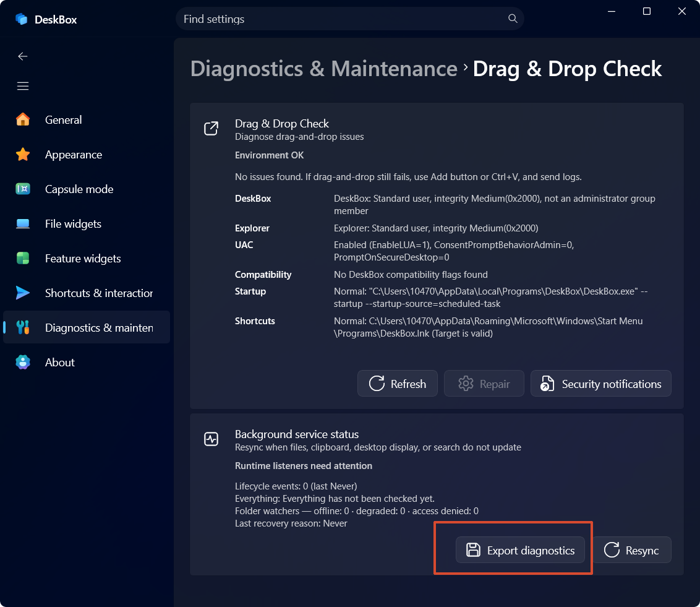Image resolution: width=700 pixels, height=607 pixels.
Task: Click the About avatar icon
Action: pyautogui.click(x=23, y=362)
